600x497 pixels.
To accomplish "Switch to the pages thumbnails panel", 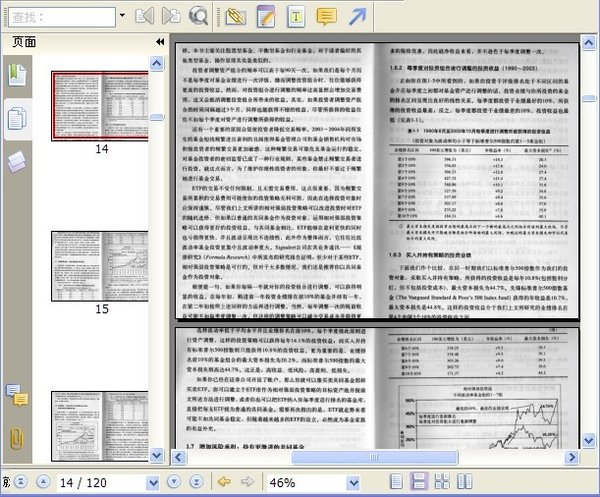I will click(18, 119).
